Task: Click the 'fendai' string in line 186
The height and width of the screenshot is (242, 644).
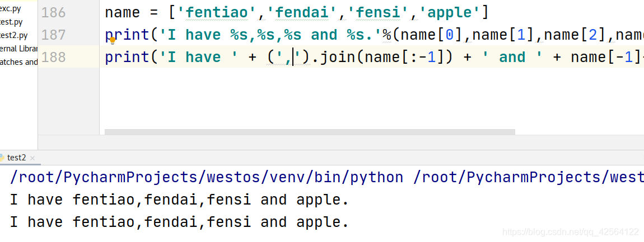Action: pos(302,12)
